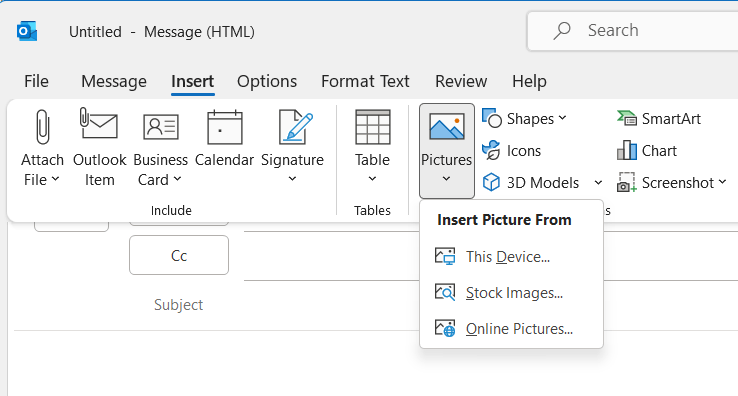Screen dimensions: 738x396
Task: Click the Signature pen icon
Action: click(x=295, y=127)
